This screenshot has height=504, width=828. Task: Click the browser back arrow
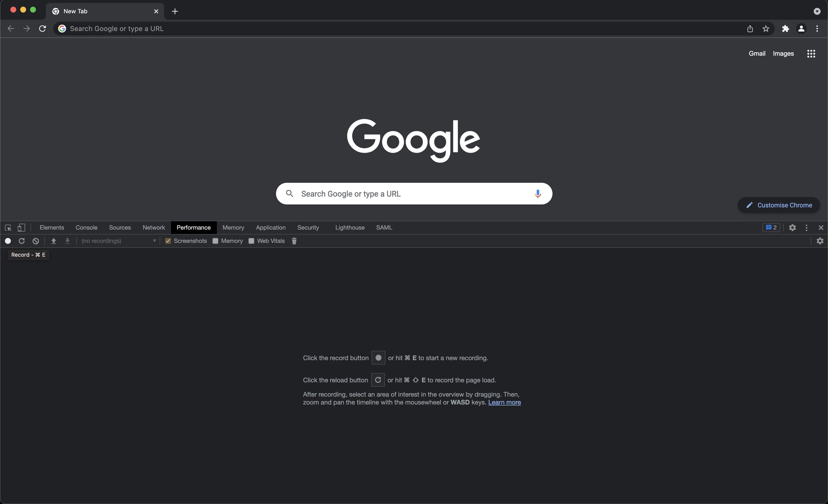(11, 29)
